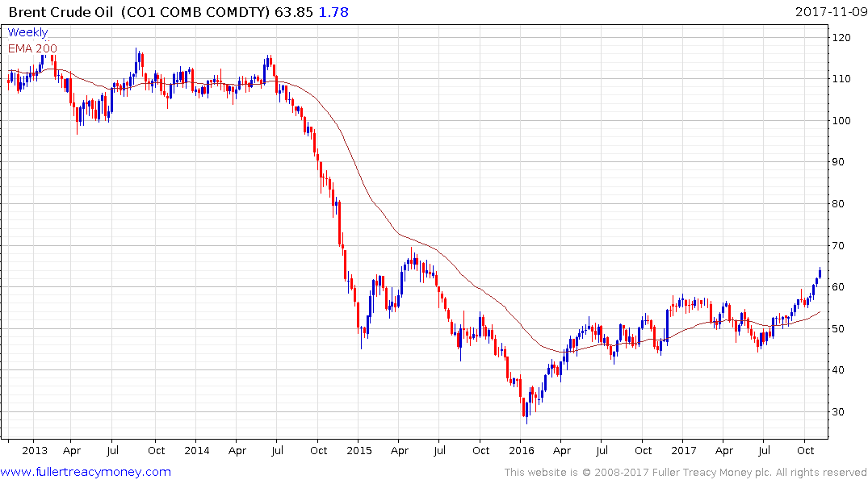868x484 pixels.
Task: Click the 120 price axis label
Action: click(841, 38)
